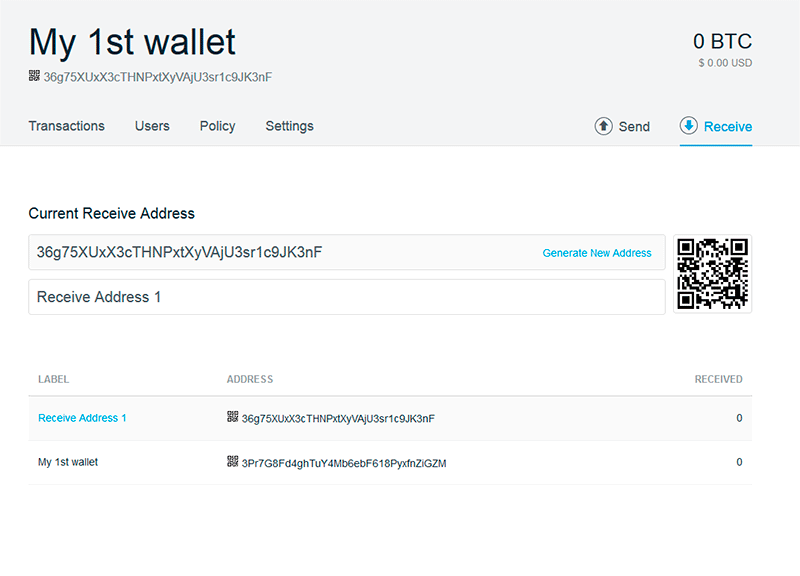Click the current receive address field
The width and height of the screenshot is (800, 576).
pyautogui.click(x=347, y=252)
